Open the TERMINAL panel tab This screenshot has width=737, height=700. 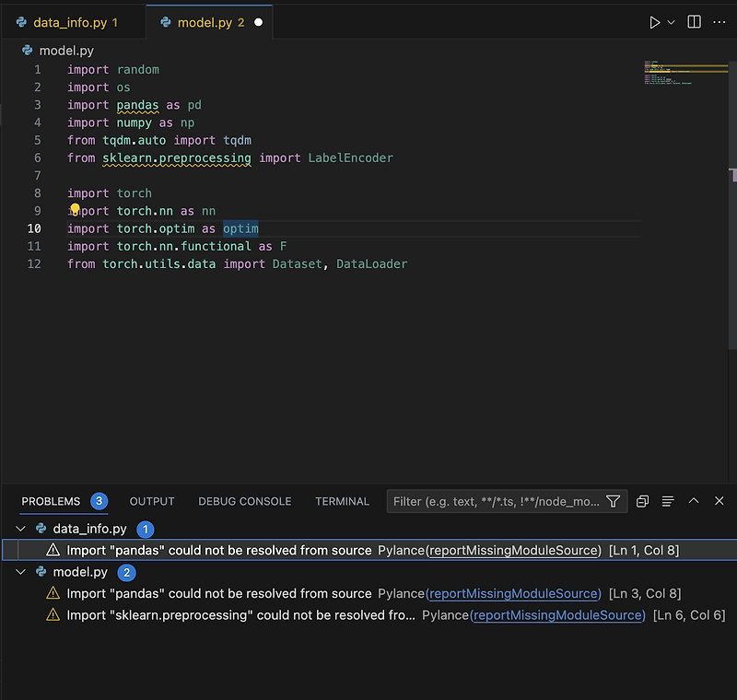(342, 501)
